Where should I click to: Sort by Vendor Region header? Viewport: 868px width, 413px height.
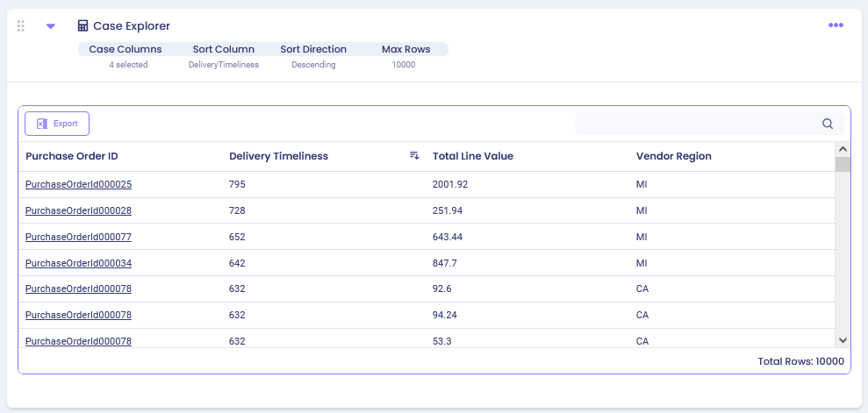coord(673,156)
